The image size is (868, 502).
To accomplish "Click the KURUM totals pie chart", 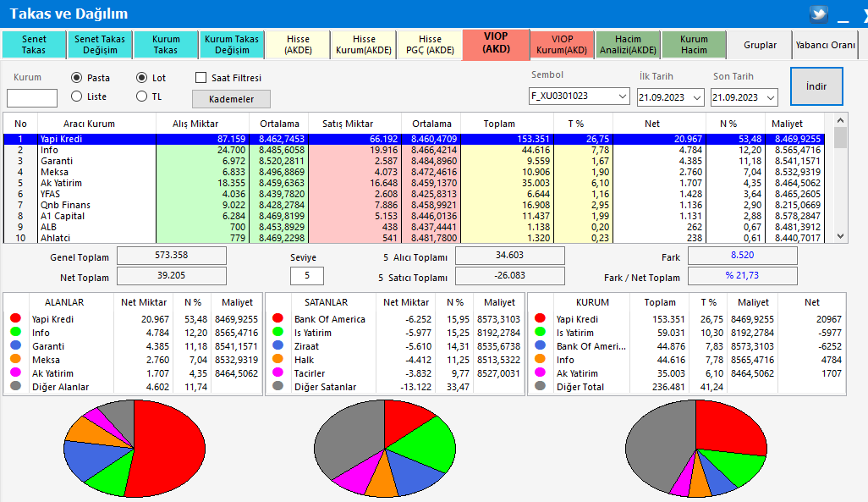I will (696, 449).
